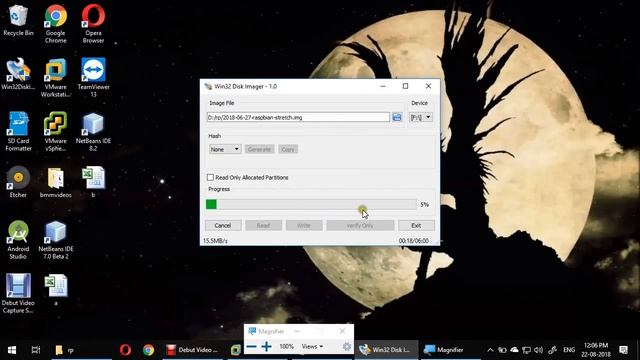
Task: Select the VMware vSphere desktop icon
Action: coord(56,132)
